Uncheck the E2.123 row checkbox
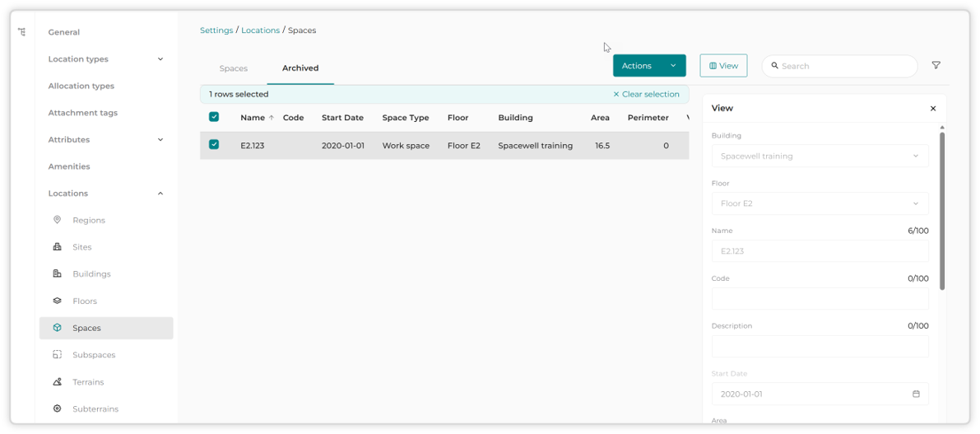The width and height of the screenshot is (980, 434). (214, 144)
